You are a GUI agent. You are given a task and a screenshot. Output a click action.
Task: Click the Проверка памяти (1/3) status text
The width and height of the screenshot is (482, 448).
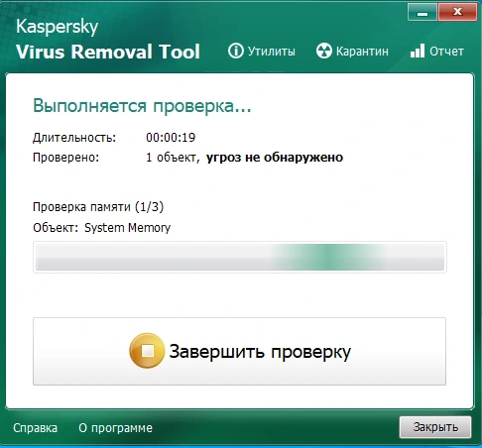click(98, 207)
